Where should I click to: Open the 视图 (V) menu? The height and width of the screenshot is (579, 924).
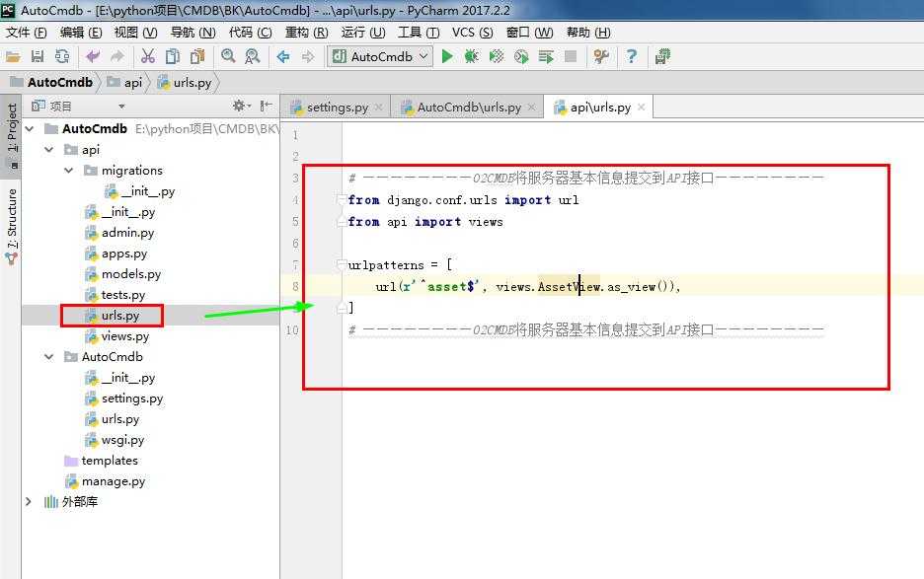pyautogui.click(x=135, y=33)
